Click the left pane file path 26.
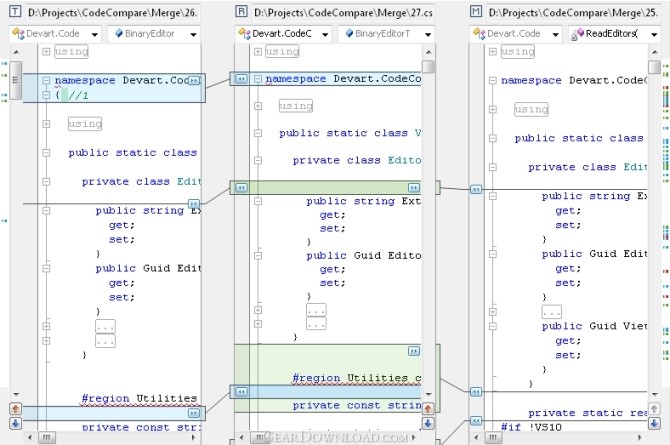The height and width of the screenshot is (445, 670). (112, 13)
